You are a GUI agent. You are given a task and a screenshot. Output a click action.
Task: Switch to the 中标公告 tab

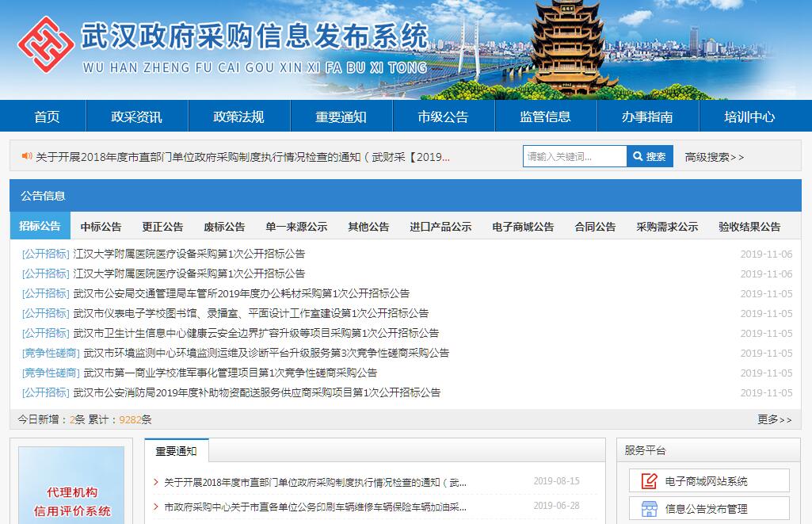point(101,227)
